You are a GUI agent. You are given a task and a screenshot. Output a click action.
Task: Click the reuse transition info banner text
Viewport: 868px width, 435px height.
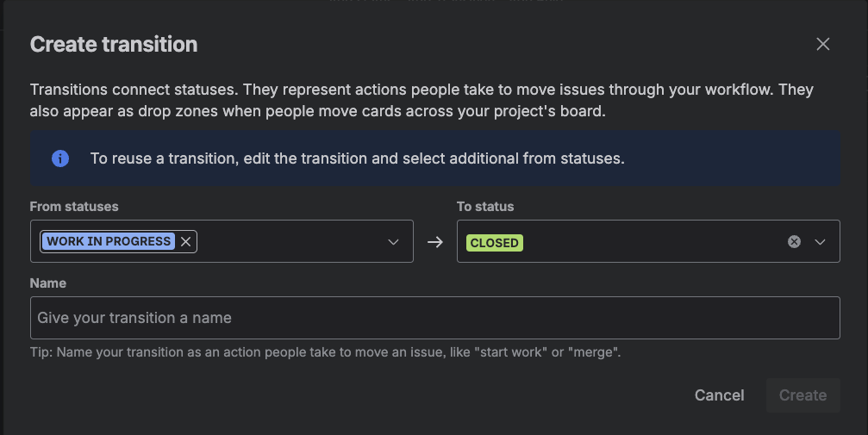pyautogui.click(x=357, y=158)
